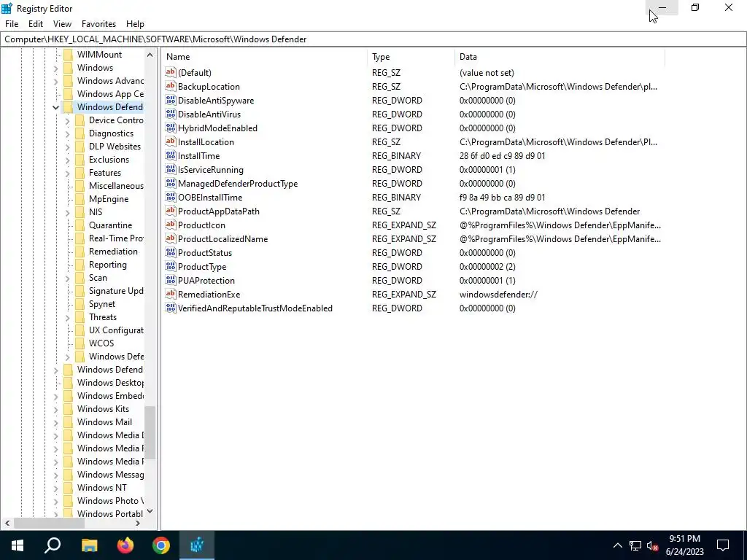Launch Google Chrome from the taskbar
Screen dimensions: 747x560
coord(161,545)
